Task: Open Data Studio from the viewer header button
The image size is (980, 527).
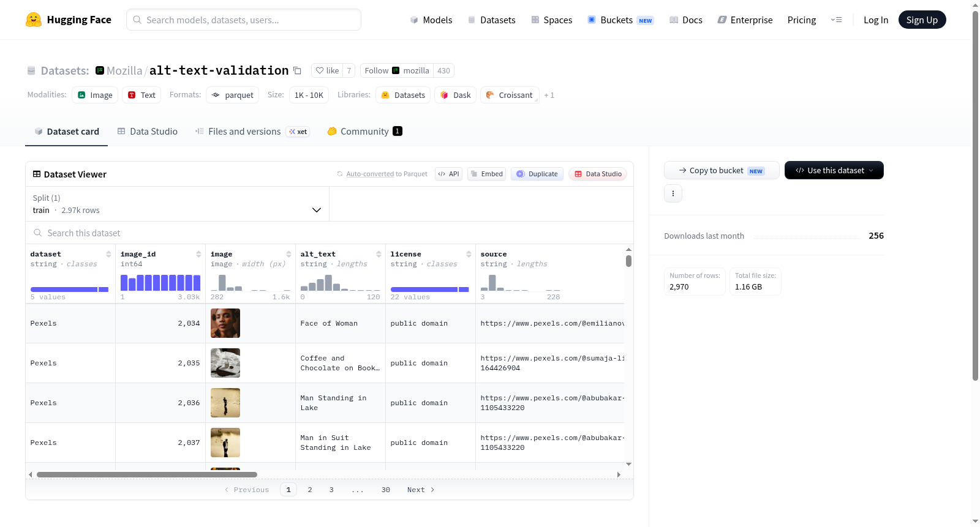Action: 598,174
